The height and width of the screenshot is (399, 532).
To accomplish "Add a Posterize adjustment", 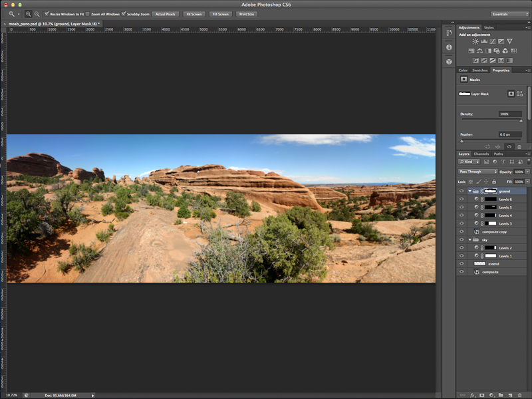I will coord(484,61).
